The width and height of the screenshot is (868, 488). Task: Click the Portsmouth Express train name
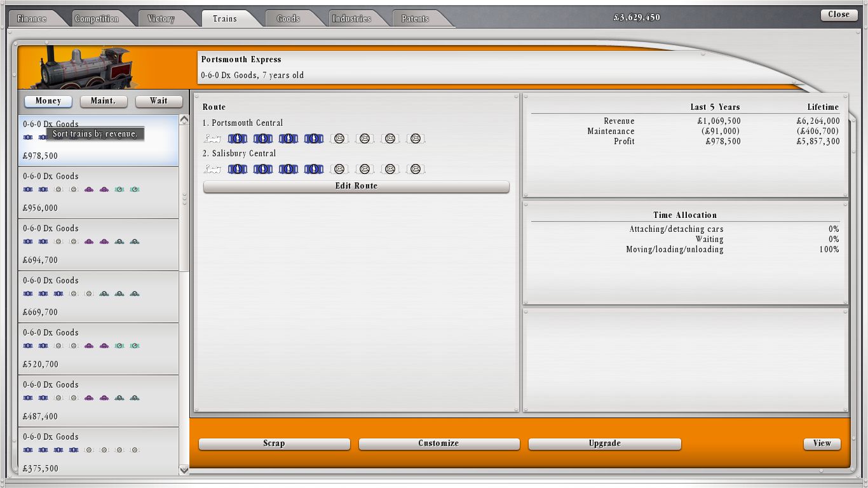pos(241,59)
